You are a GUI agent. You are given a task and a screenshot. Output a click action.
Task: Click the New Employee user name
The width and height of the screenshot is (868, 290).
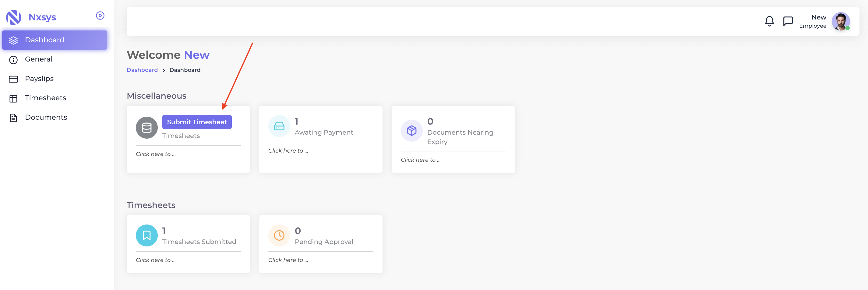click(x=812, y=21)
